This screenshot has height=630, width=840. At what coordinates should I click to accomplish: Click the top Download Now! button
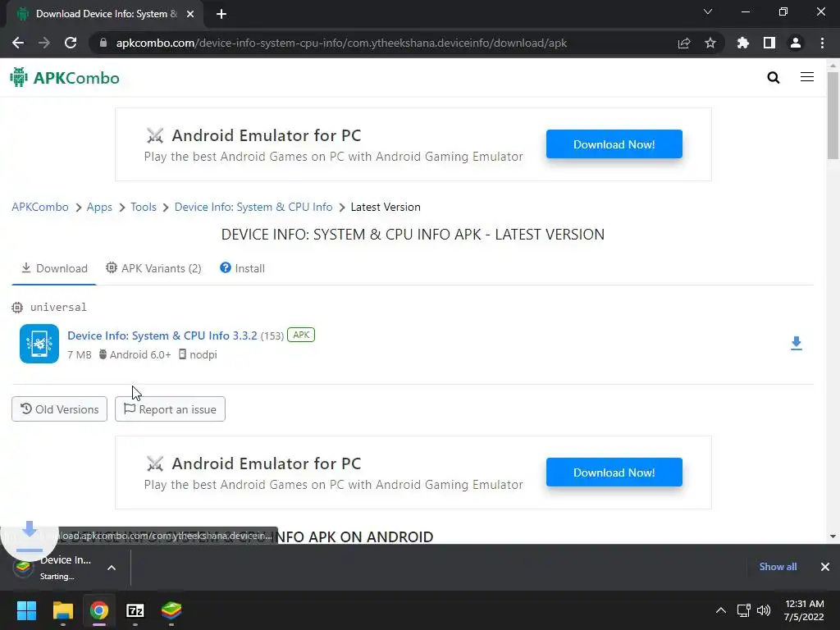click(x=614, y=144)
